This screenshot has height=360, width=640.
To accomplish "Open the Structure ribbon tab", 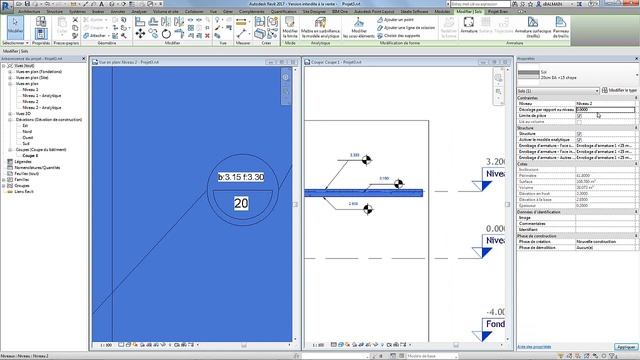I will (x=54, y=12).
